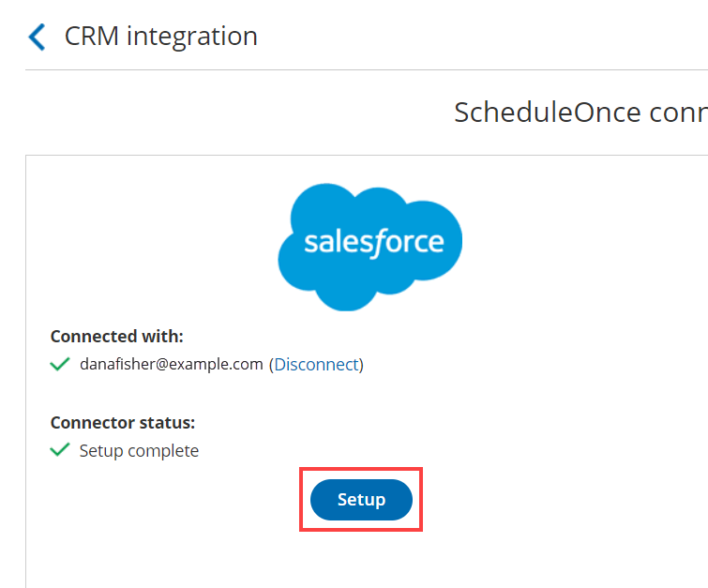This screenshot has width=708, height=588.
Task: Click the "Setup complete" status text
Action: click(139, 451)
